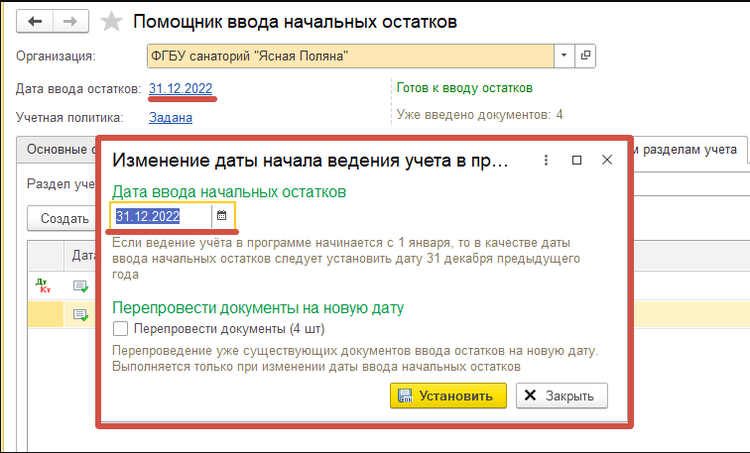Enable the 'Перепровести документы (4 шт)' checkbox
750x453 pixels.
(121, 328)
